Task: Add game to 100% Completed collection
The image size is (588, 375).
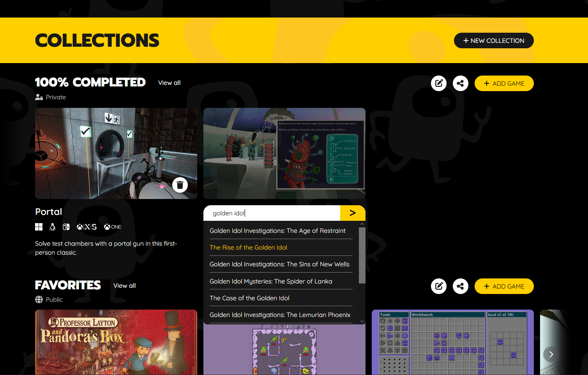Action: pos(504,83)
